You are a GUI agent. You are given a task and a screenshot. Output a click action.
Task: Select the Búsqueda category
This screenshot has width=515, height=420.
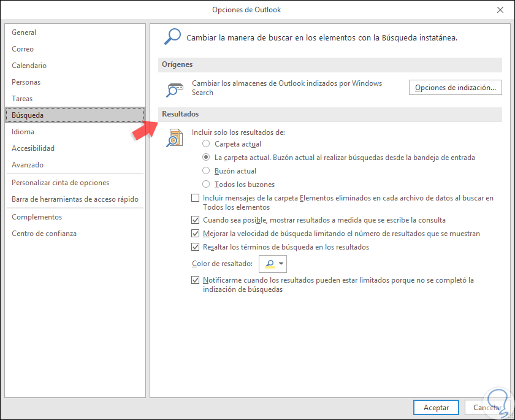pos(75,115)
